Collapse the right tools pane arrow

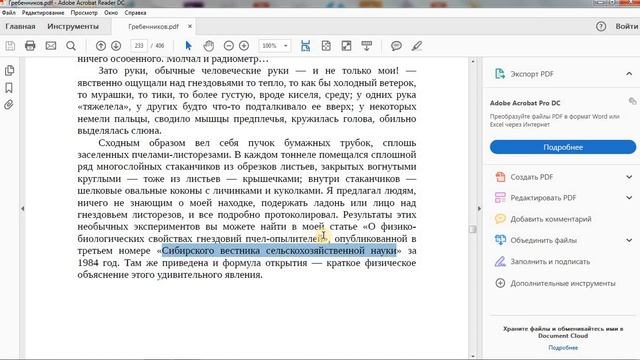(479, 209)
